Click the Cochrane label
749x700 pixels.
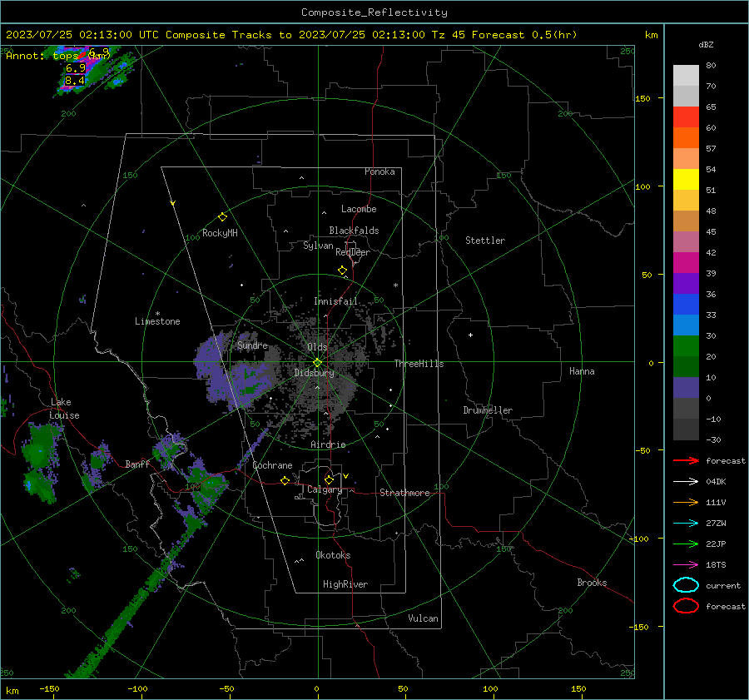click(272, 465)
